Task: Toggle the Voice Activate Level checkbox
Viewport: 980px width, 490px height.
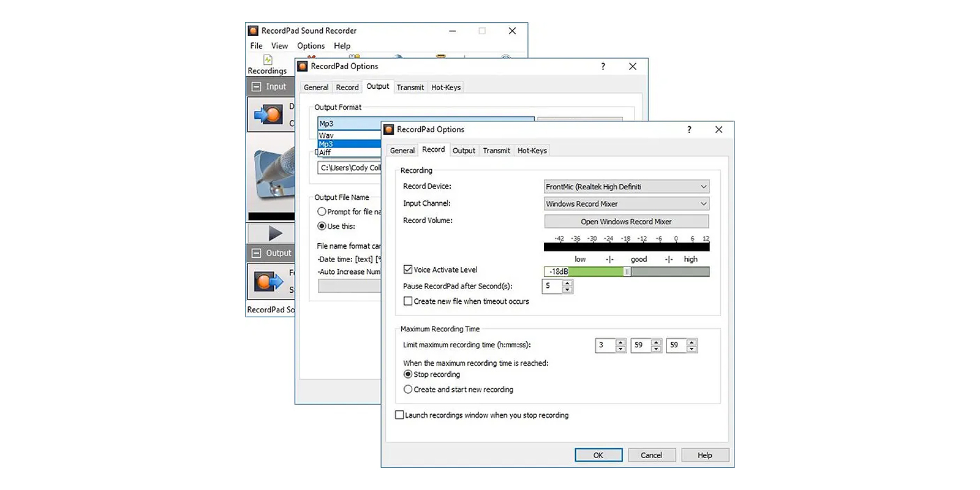Action: tap(408, 269)
